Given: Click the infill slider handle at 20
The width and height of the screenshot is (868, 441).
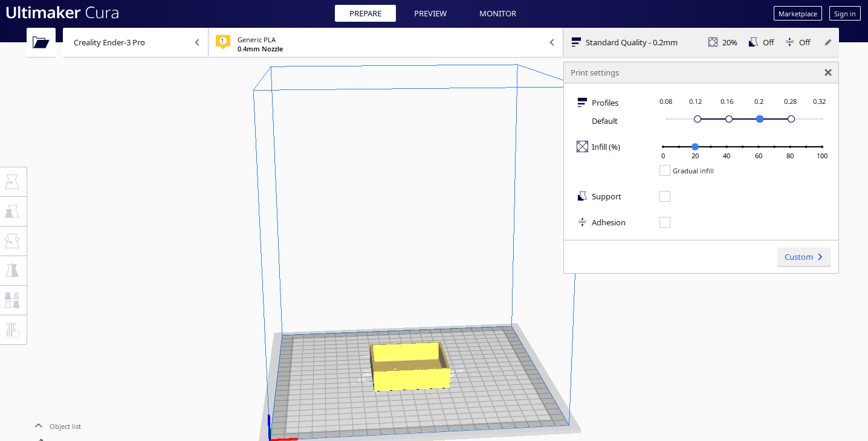Looking at the screenshot, I should 695,146.
